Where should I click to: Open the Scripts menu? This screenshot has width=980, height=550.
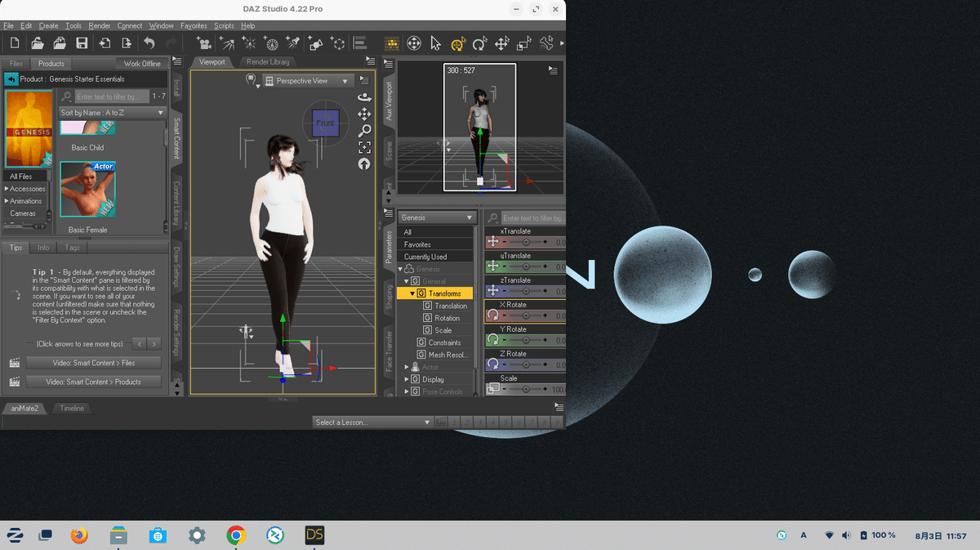pos(224,26)
